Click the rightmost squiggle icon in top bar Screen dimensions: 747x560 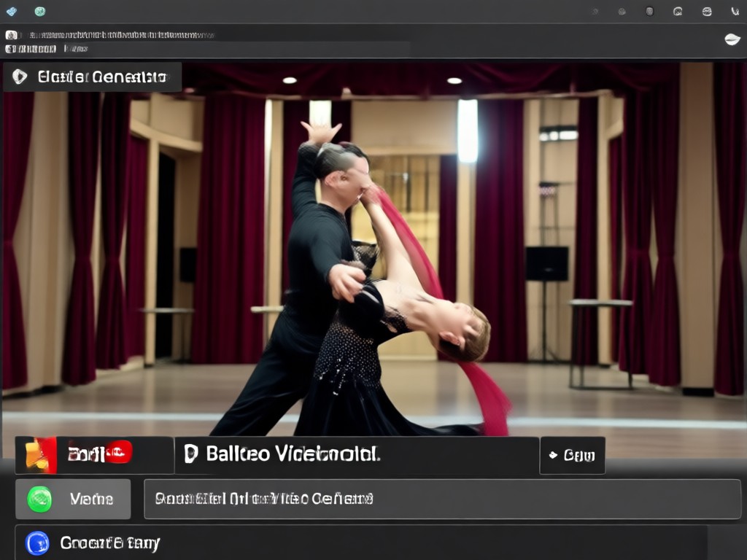(735, 12)
